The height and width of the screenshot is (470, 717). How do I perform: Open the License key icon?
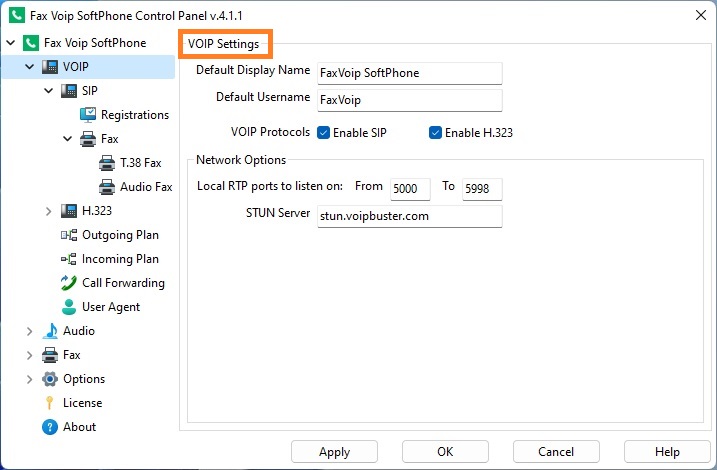coord(49,403)
